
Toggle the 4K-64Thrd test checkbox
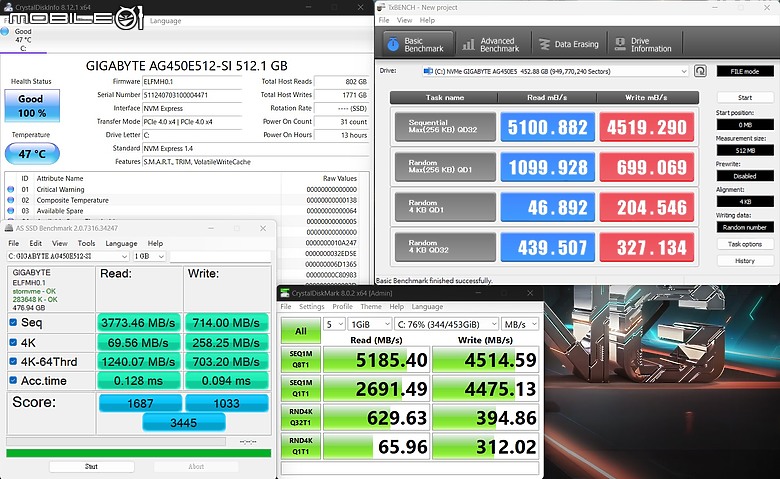(13, 362)
